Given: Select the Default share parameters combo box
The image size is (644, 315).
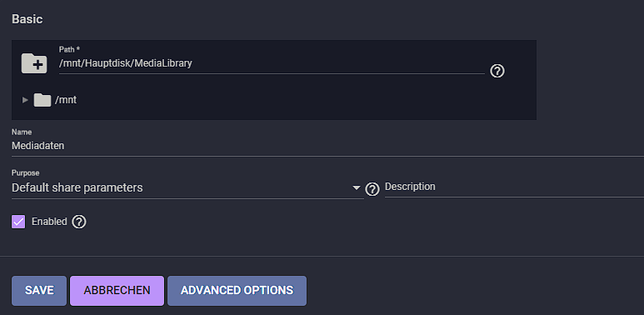Looking at the screenshot, I should click(x=187, y=188).
